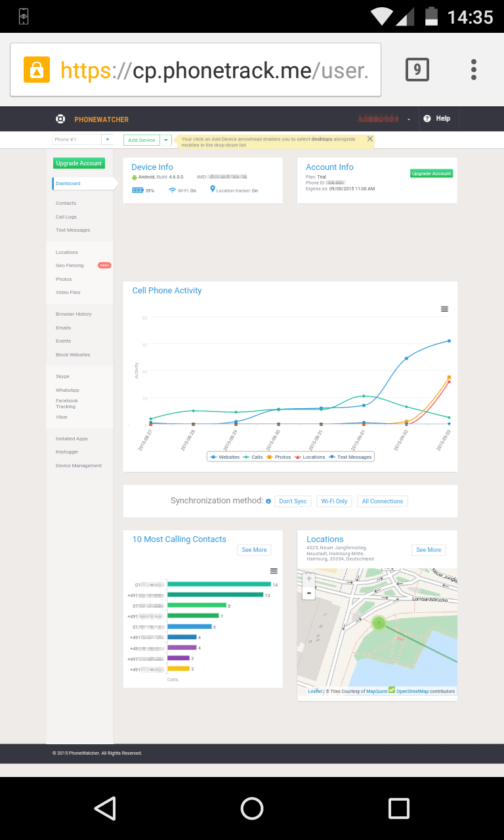Open Locations sidebar menu item
504x840 pixels.
[x=67, y=253]
